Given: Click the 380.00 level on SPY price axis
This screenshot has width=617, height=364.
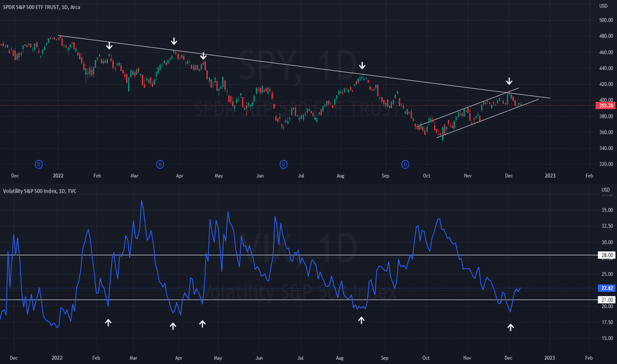Looking at the screenshot, I should pyautogui.click(x=606, y=116).
